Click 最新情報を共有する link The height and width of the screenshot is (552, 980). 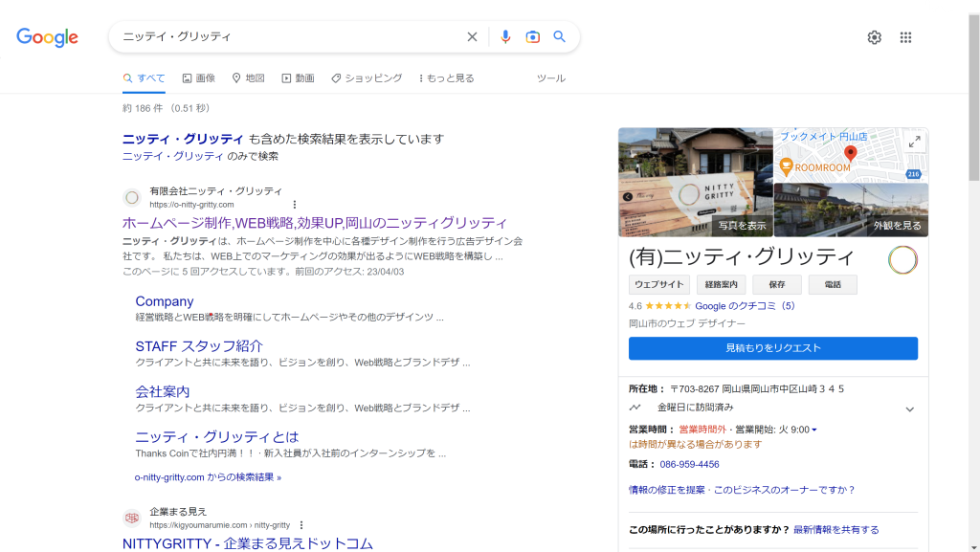836,530
